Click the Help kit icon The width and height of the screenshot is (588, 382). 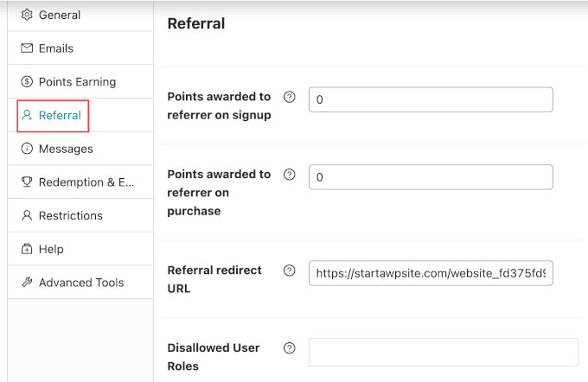[x=27, y=249]
